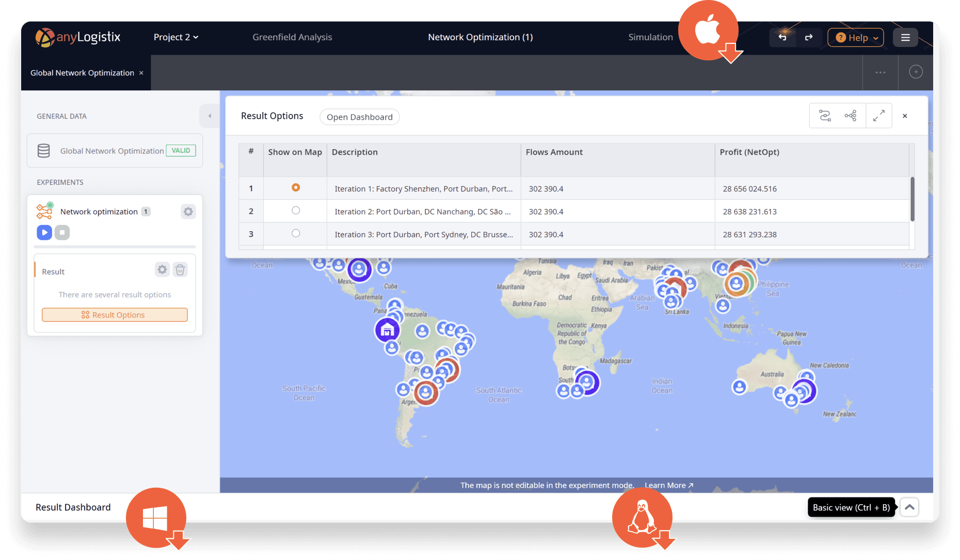960x560 pixels.
Task: Select the network graph icon in Result Options toolbar
Action: click(852, 115)
